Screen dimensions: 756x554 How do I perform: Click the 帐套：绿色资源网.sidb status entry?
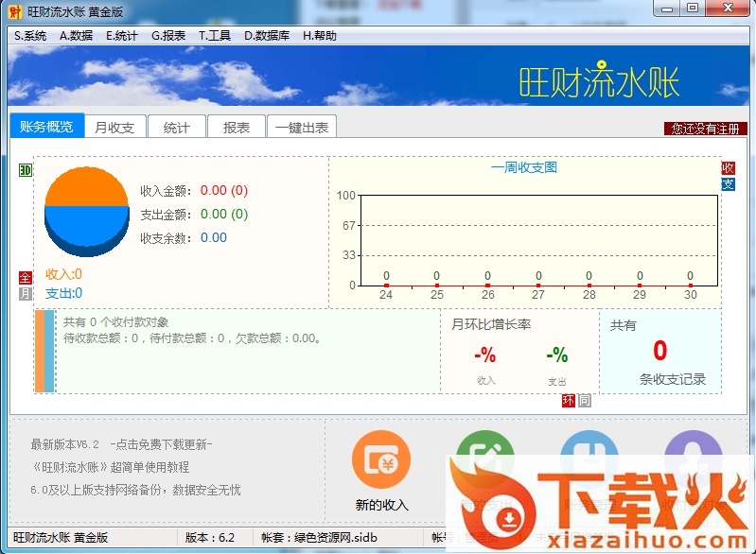coord(319,538)
